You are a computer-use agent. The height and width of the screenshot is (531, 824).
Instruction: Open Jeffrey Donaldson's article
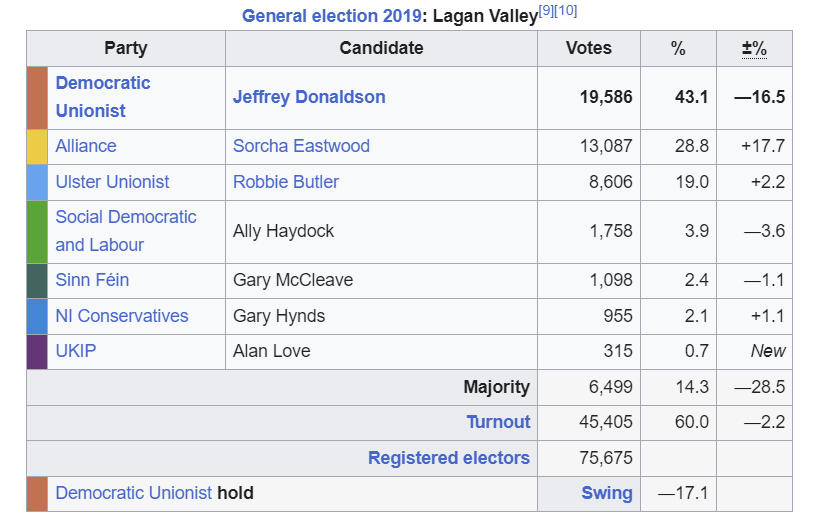(309, 97)
